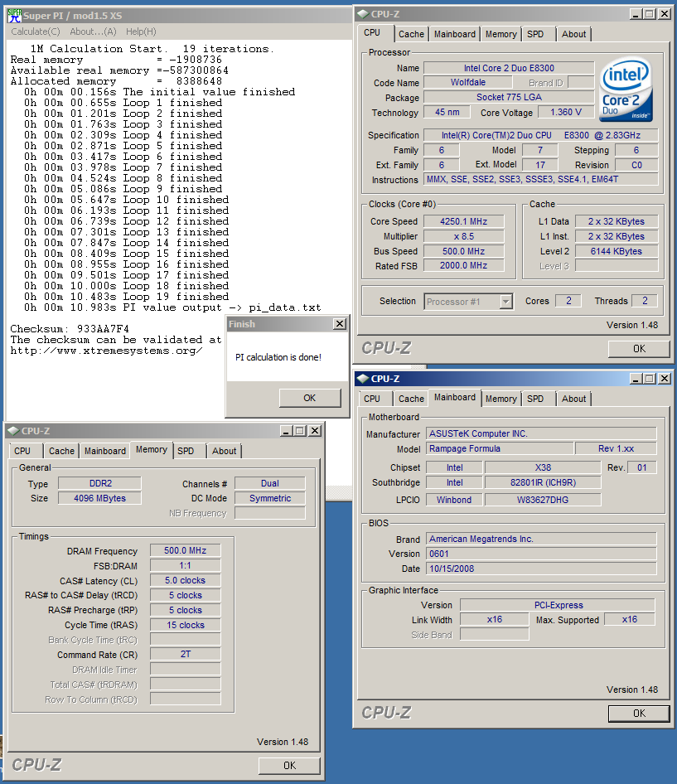Click the 1:1 FSB:DRAM ratio value
Viewport: 677px width, 784px height.
pos(185,565)
